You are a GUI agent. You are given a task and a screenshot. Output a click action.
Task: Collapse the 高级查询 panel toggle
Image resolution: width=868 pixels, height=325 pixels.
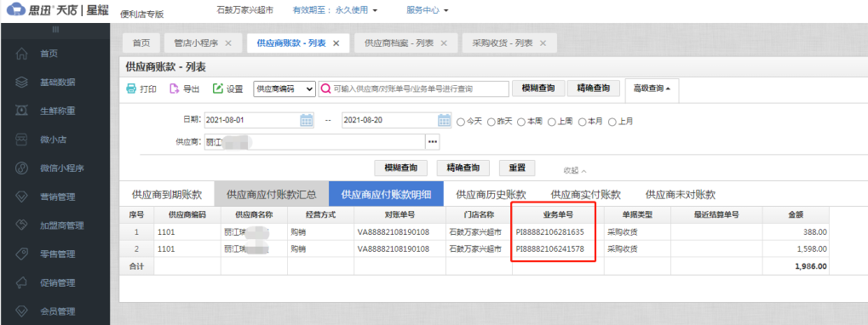click(652, 88)
